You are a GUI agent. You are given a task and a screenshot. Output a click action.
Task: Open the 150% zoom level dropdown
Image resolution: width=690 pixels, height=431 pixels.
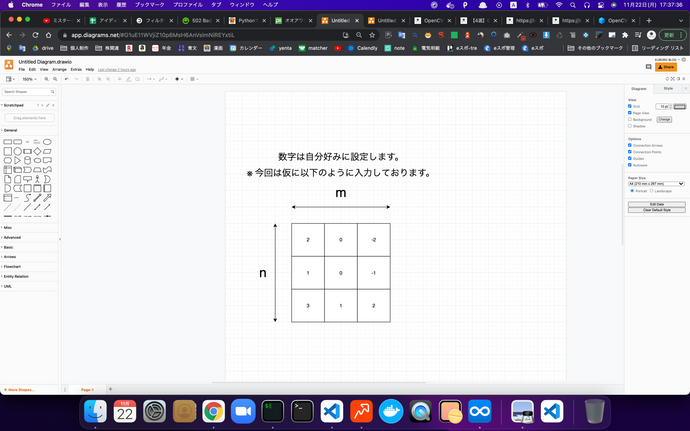click(x=29, y=79)
